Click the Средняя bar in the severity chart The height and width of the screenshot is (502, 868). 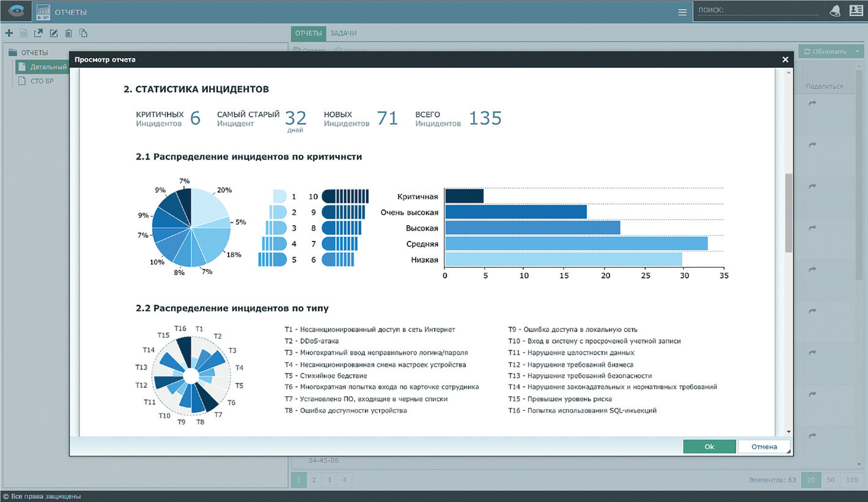click(x=576, y=244)
